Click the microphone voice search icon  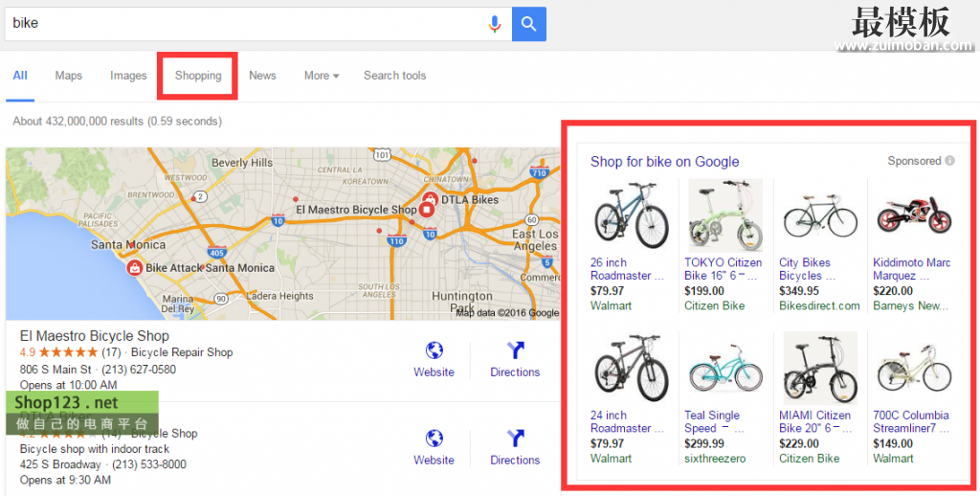[495, 24]
